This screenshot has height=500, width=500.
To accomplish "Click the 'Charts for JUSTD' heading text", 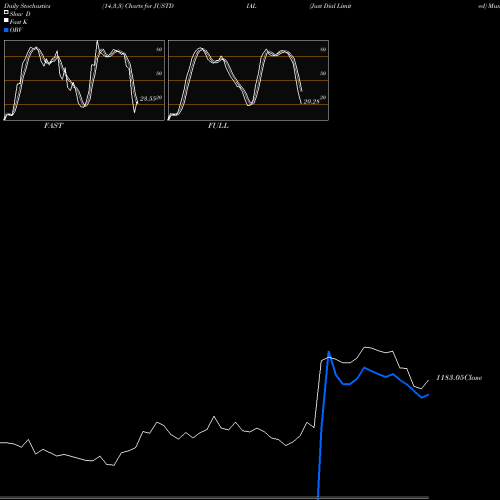I will [x=149, y=6].
